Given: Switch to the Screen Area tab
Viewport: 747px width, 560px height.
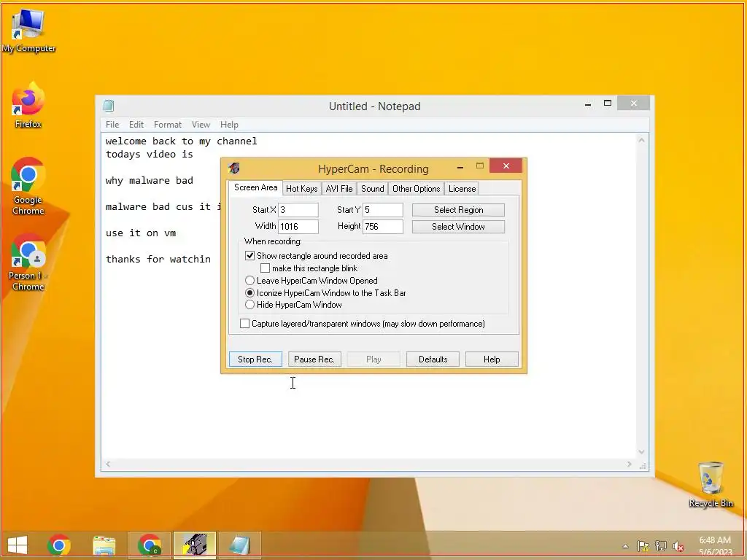Looking at the screenshot, I should tap(256, 187).
